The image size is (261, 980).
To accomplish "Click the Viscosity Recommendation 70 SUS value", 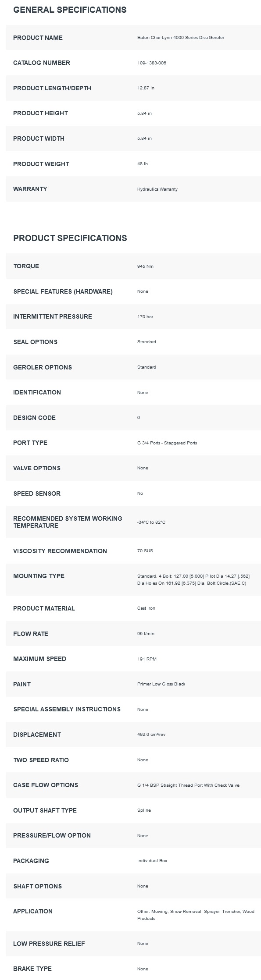I will (x=145, y=551).
